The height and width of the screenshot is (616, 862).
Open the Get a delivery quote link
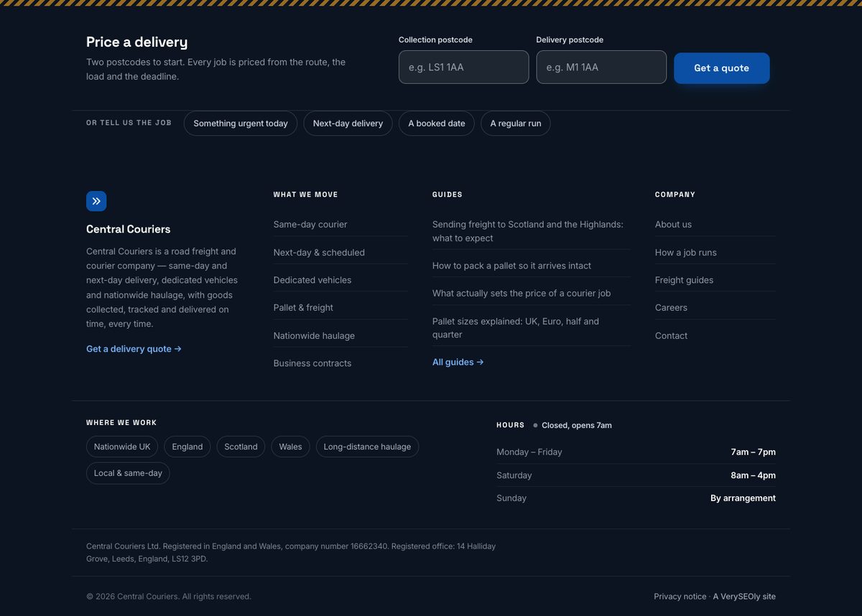pos(134,349)
